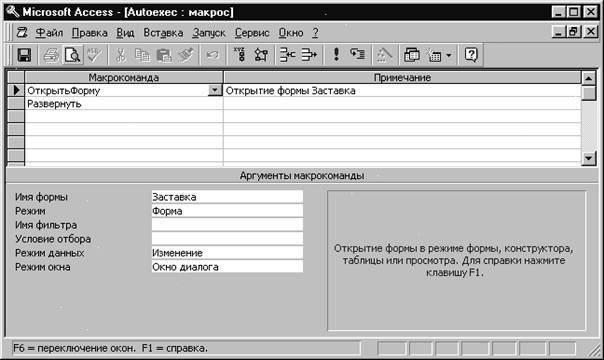Click the Format Painter brush icon

pyautogui.click(x=185, y=55)
